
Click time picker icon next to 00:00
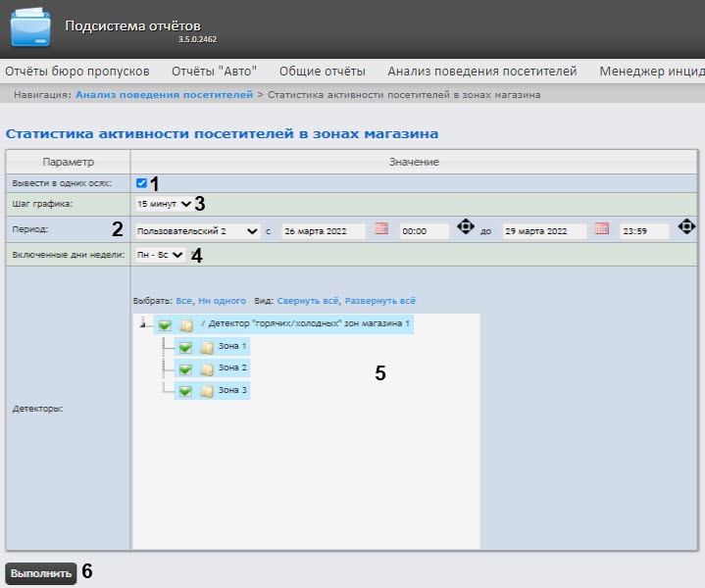coord(466,228)
